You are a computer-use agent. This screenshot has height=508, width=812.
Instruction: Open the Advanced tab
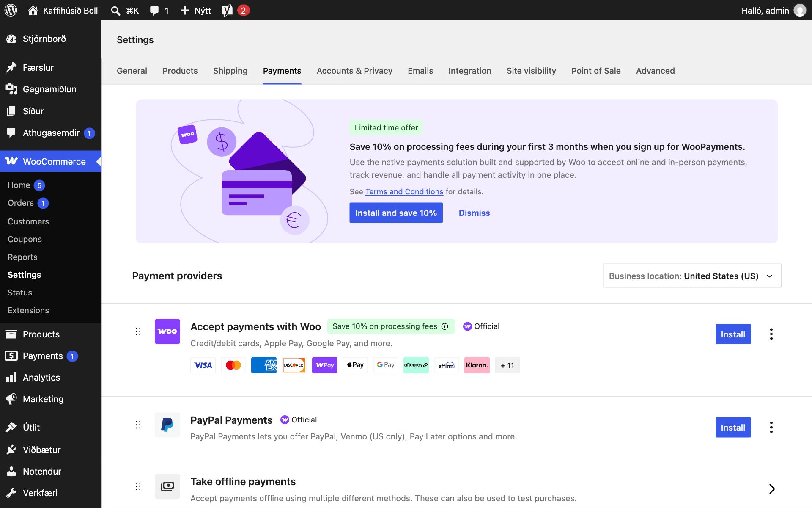coord(656,71)
